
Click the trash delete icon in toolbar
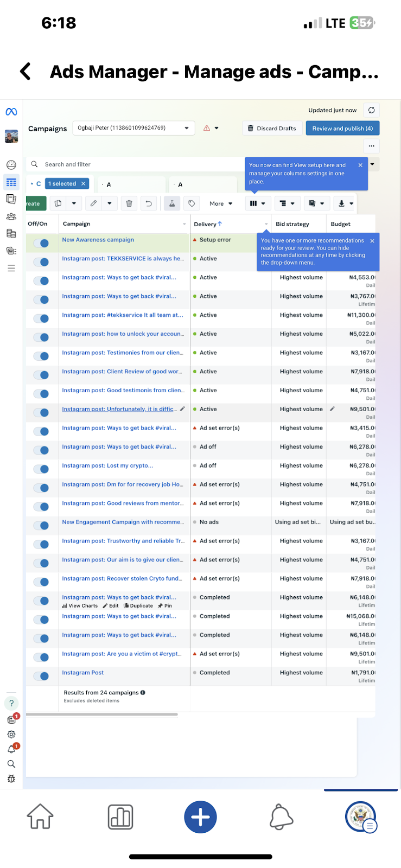129,203
